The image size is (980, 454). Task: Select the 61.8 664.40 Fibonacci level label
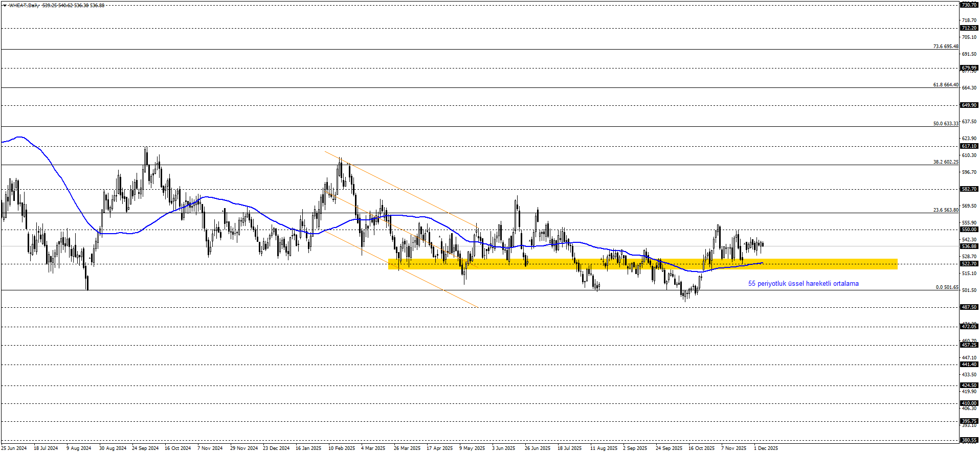click(x=946, y=85)
